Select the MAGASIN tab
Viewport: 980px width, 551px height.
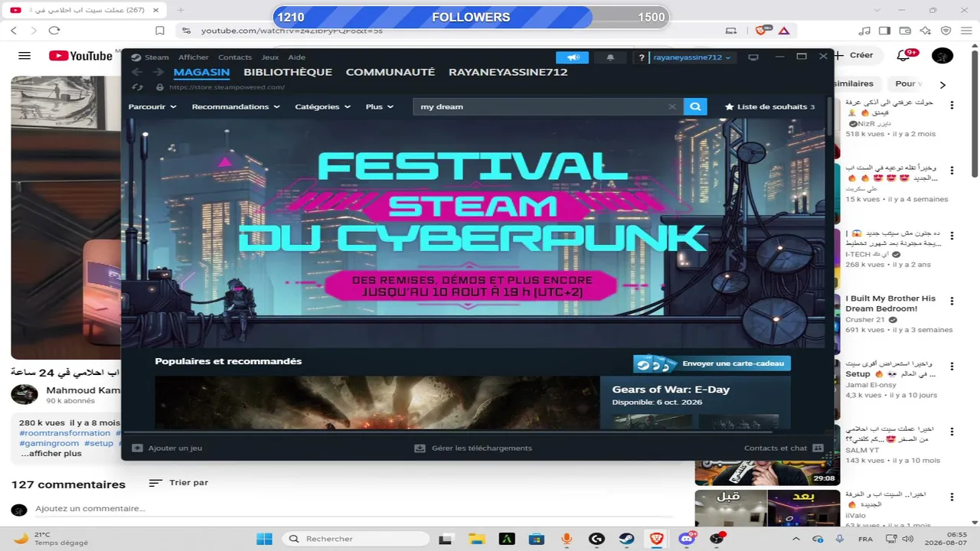pos(201,72)
